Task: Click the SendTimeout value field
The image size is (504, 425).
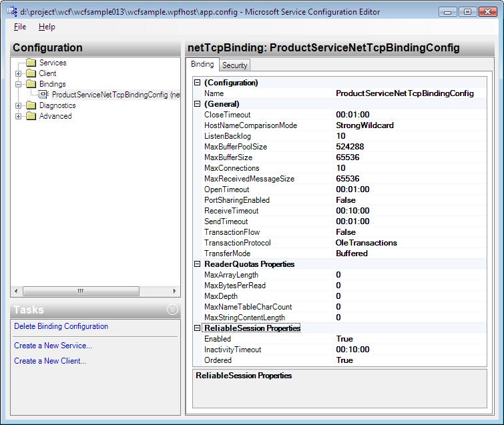Action: pos(411,222)
